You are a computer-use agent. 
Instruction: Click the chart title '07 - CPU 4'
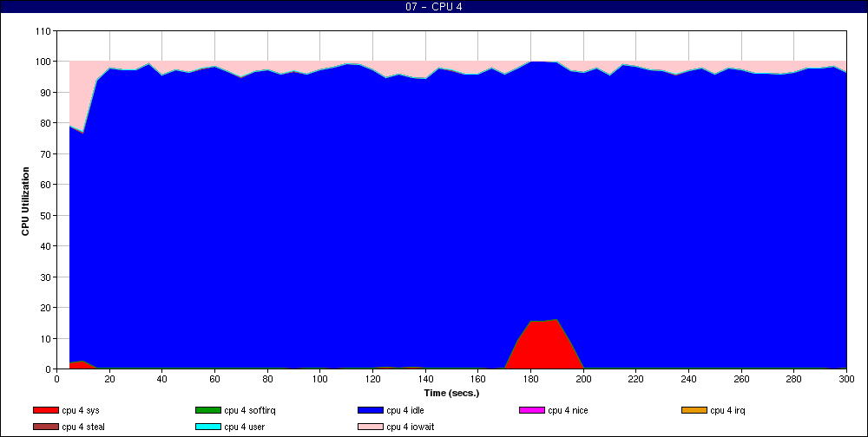pyautogui.click(x=434, y=7)
